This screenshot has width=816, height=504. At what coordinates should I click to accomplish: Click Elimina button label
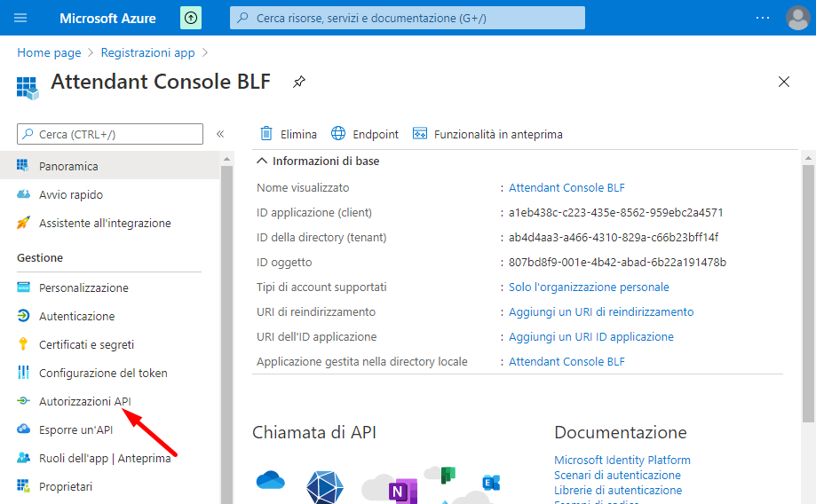pyautogui.click(x=298, y=134)
